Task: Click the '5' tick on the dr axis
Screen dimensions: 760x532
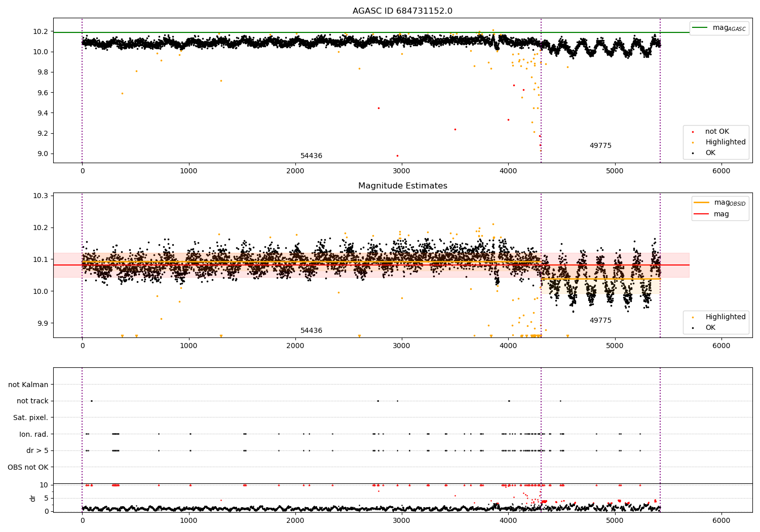Action: point(46,498)
